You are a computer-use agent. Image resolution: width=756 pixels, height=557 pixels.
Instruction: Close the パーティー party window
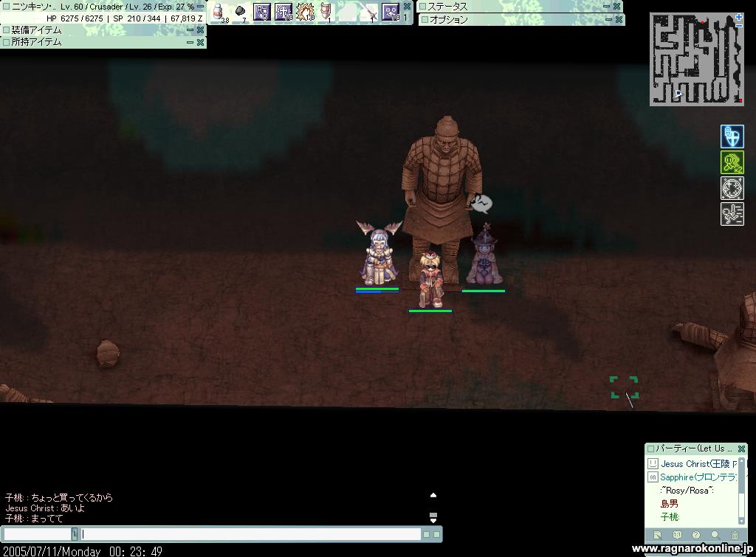(741, 449)
